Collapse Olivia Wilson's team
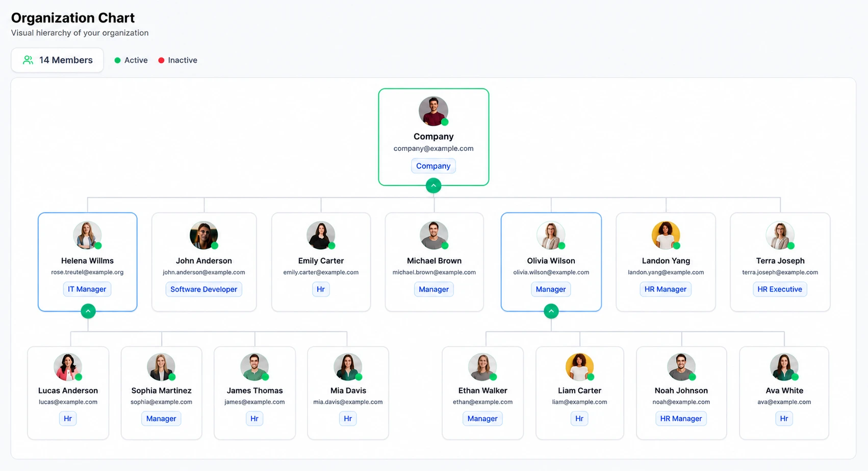The image size is (868, 471). coord(551,311)
